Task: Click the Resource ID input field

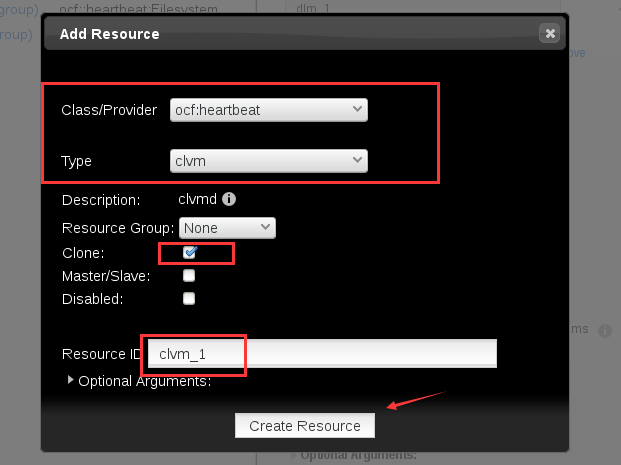Action: coord(322,354)
